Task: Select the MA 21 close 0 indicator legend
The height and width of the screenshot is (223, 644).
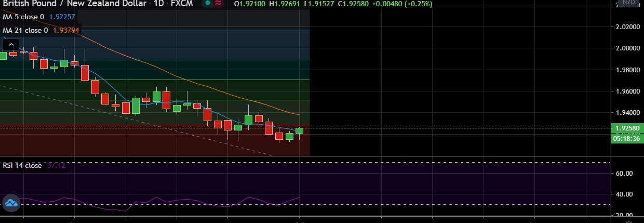Action: tap(25, 30)
